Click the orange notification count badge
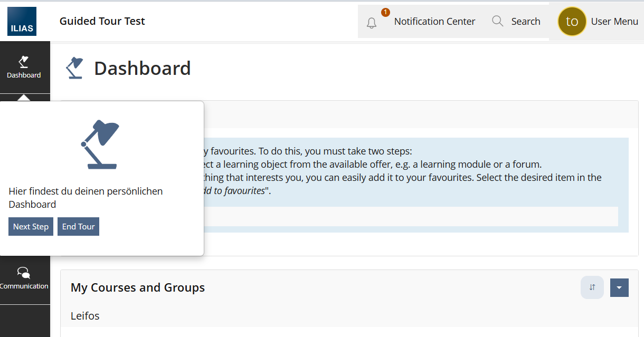644x337 pixels. [385, 12]
